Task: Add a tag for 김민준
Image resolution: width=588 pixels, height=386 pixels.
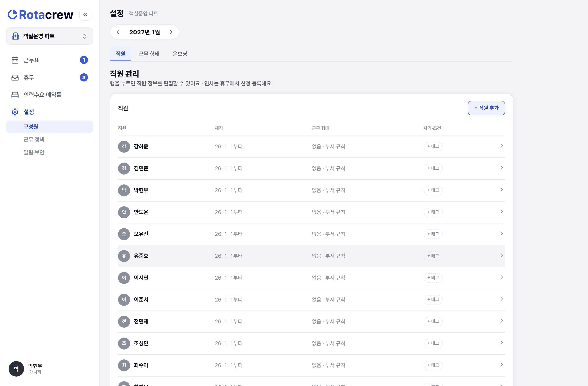Action: 433,168
